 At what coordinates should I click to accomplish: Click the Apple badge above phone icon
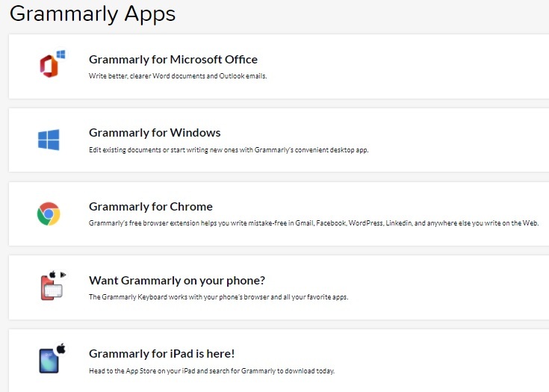52,275
